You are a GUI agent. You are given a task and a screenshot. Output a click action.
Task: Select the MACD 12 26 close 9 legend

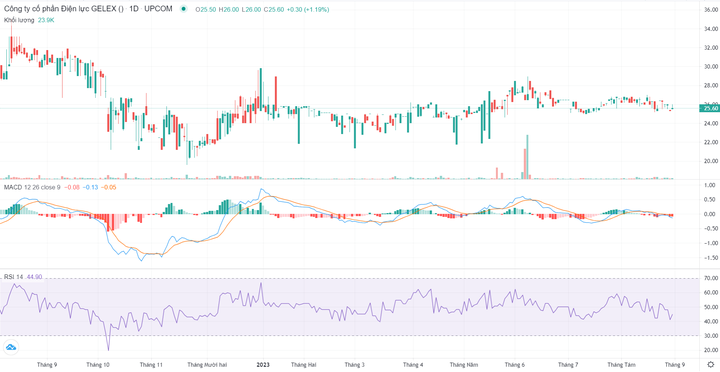[32, 187]
